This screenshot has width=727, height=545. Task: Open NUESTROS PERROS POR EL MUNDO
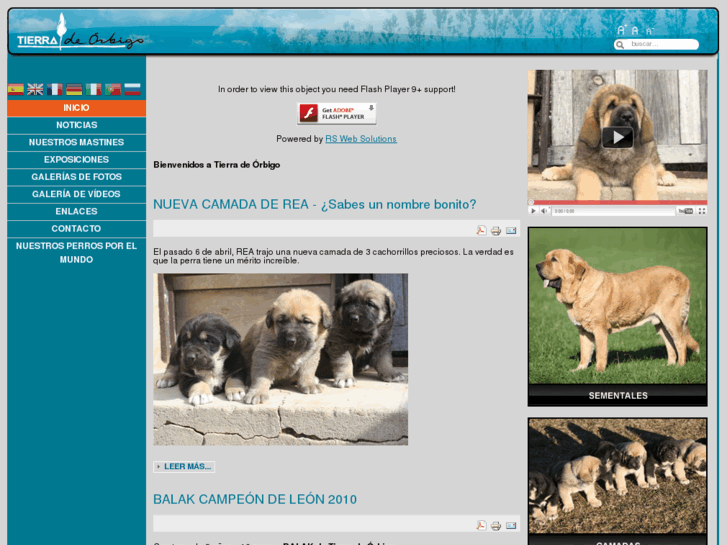pyautogui.click(x=77, y=253)
